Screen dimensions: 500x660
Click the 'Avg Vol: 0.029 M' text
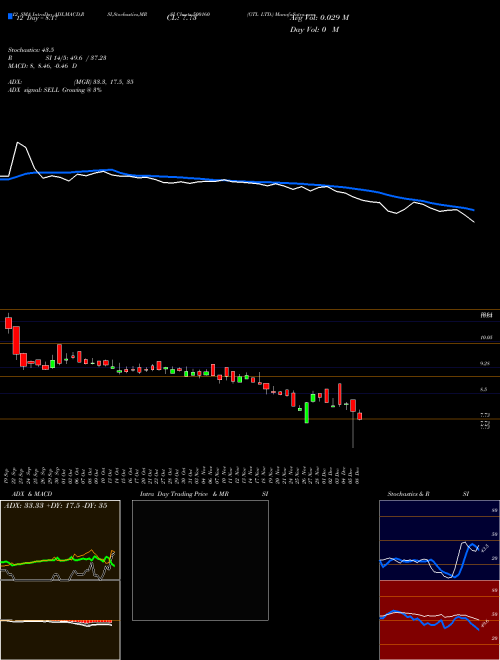click(319, 18)
